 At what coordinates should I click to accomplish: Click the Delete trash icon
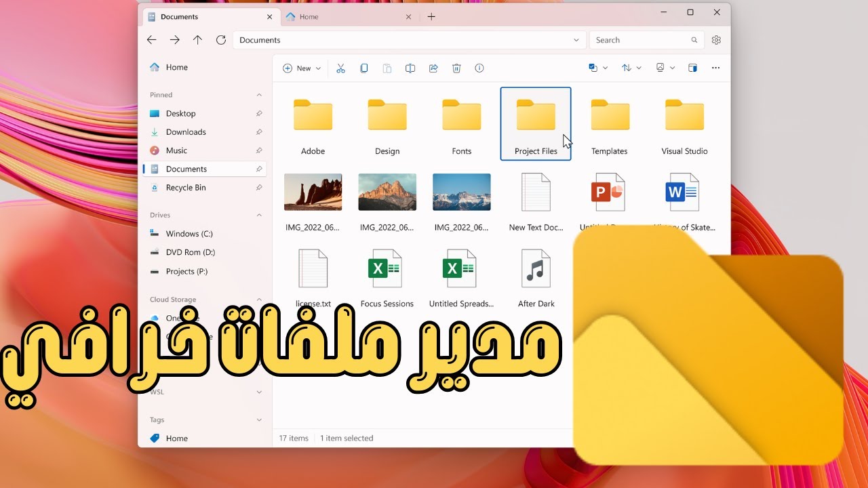[x=456, y=68]
